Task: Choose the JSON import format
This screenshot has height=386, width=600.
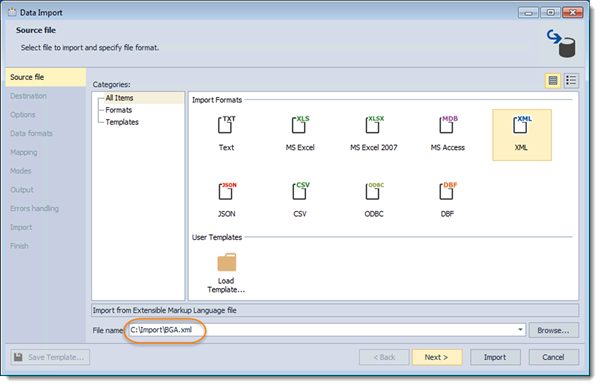Action: pyautogui.click(x=226, y=200)
